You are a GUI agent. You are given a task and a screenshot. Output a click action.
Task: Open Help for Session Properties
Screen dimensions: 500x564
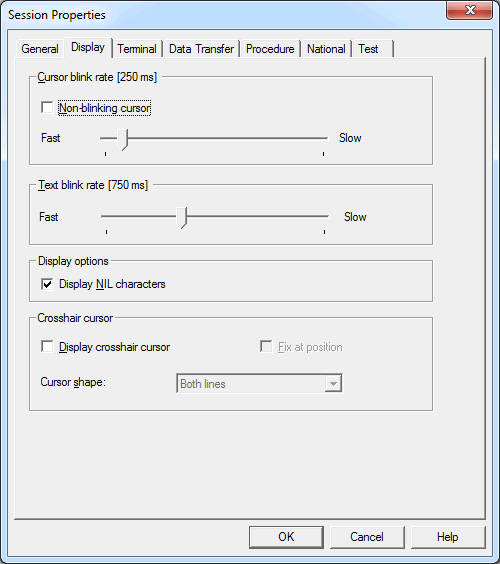coord(448,537)
